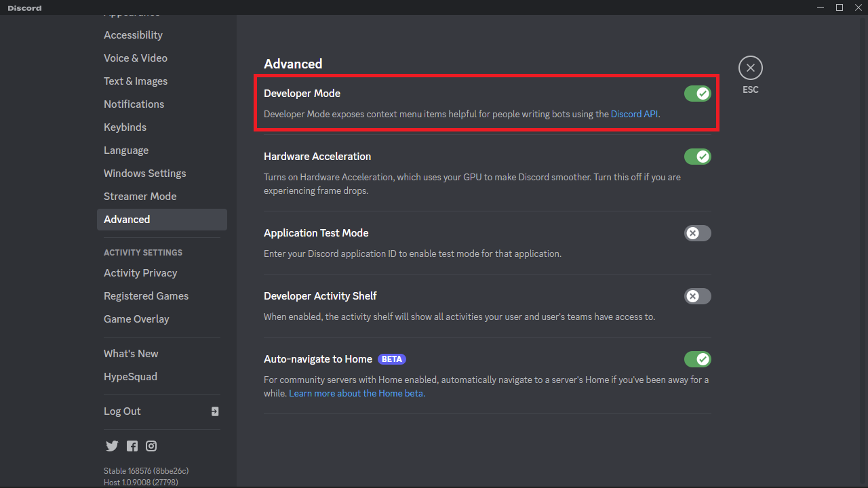Click the Log Out option

(x=161, y=411)
